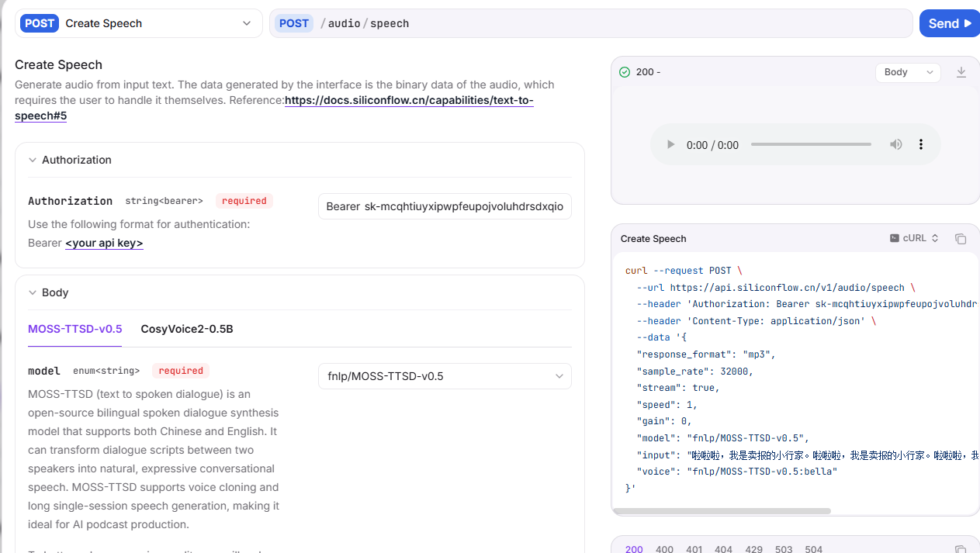Image resolution: width=980 pixels, height=553 pixels.
Task: Collapse the Authorization section
Action: click(33, 160)
